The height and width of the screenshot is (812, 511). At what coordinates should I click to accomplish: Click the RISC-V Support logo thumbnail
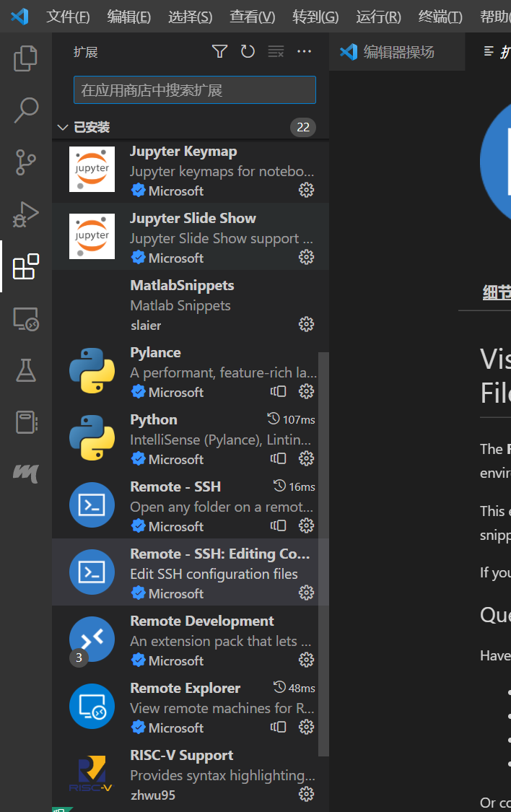click(91, 774)
